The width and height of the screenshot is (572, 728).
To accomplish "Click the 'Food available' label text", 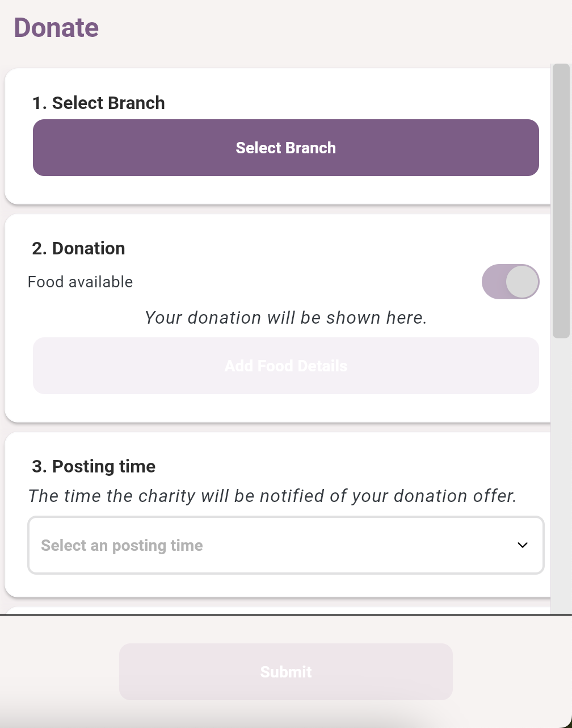I will click(80, 282).
